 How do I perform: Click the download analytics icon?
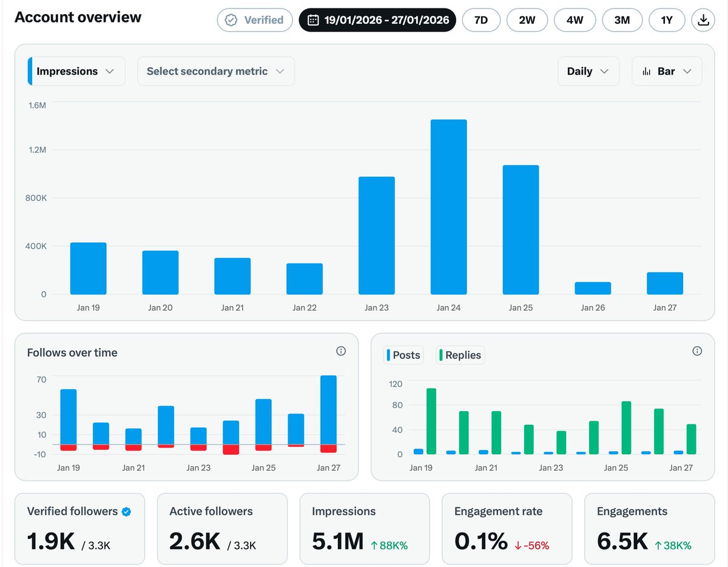703,20
